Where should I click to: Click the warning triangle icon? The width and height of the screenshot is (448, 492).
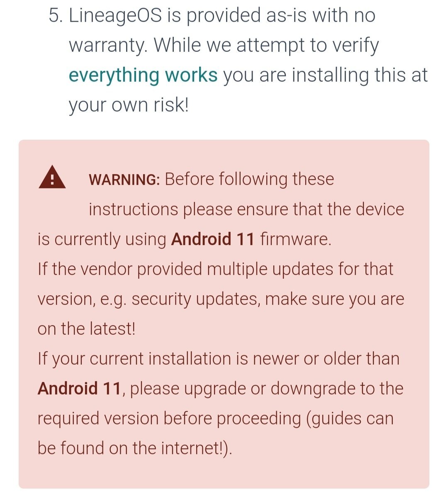pos(52,177)
